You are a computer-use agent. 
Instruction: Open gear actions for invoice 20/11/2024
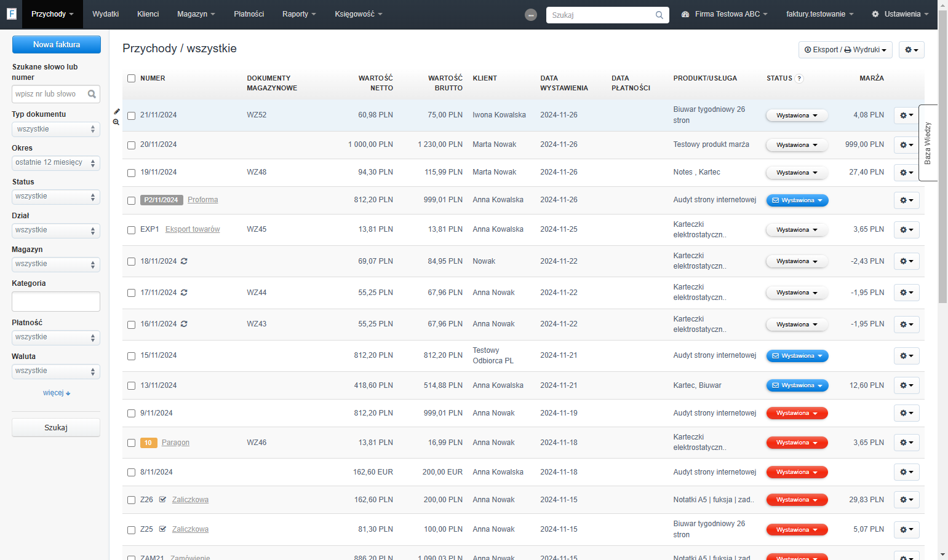click(x=906, y=145)
